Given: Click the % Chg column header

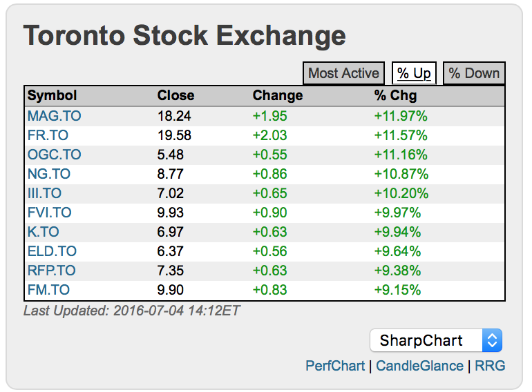Looking at the screenshot, I should (395, 96).
